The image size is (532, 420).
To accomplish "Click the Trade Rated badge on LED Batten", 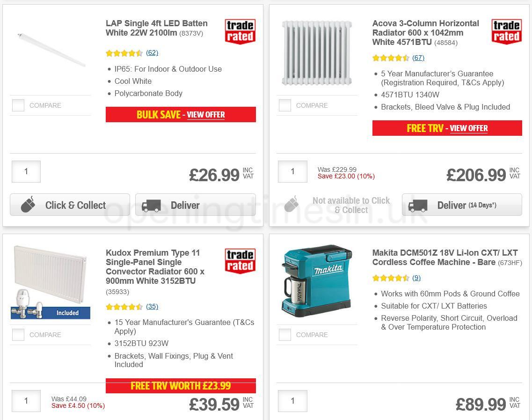I will pyautogui.click(x=240, y=31).
